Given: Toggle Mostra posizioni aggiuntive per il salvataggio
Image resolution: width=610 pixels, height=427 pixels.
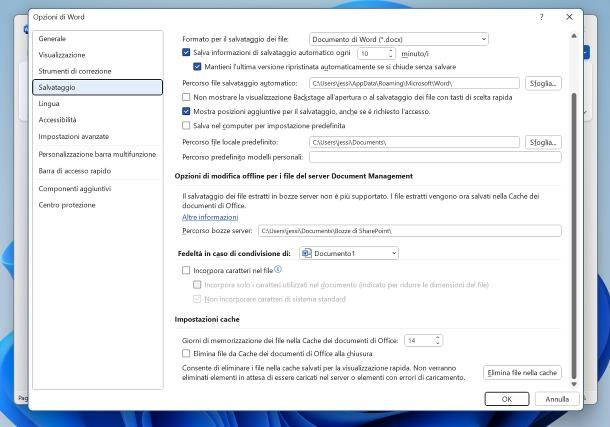Looking at the screenshot, I should pyautogui.click(x=186, y=112).
